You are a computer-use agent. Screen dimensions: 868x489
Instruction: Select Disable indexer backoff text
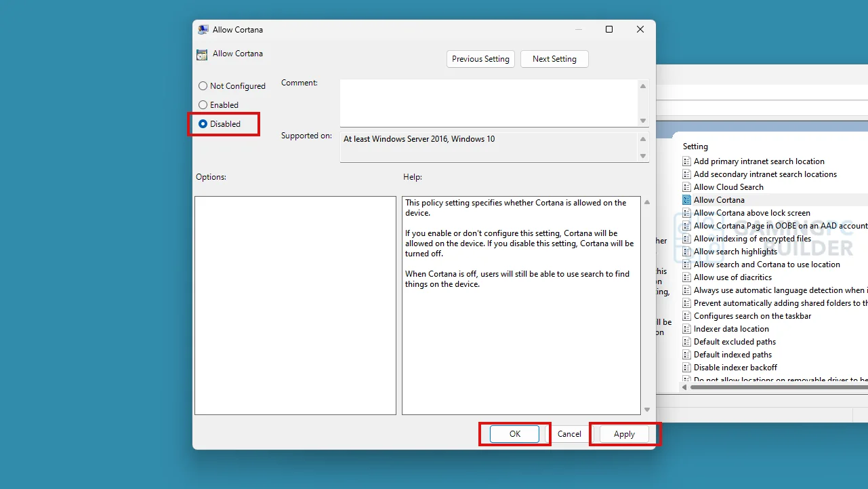click(x=735, y=368)
